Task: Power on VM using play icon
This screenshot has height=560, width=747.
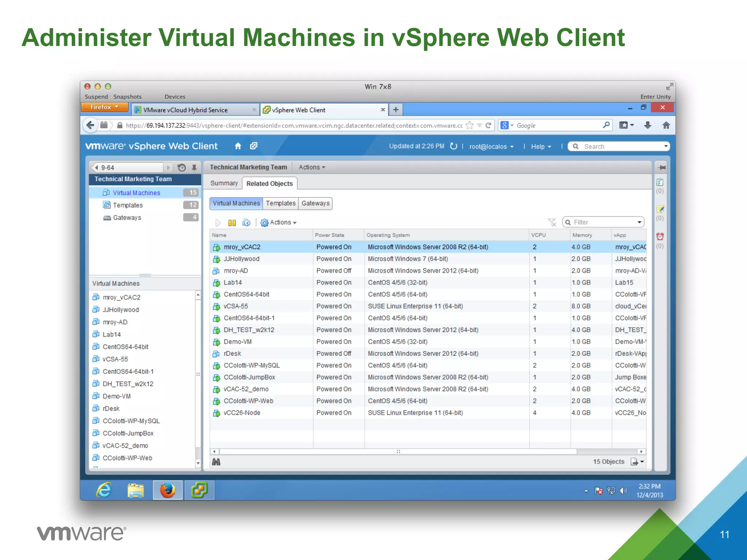Action: [x=218, y=222]
